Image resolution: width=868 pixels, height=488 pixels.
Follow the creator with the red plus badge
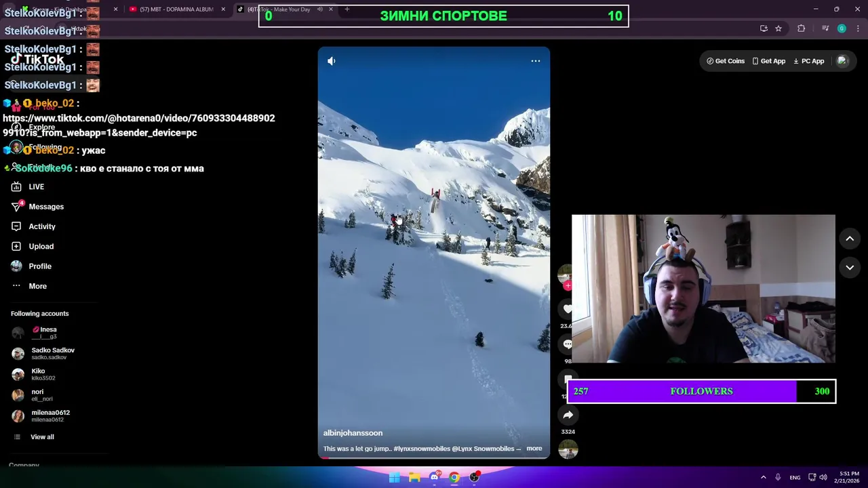pos(567,285)
